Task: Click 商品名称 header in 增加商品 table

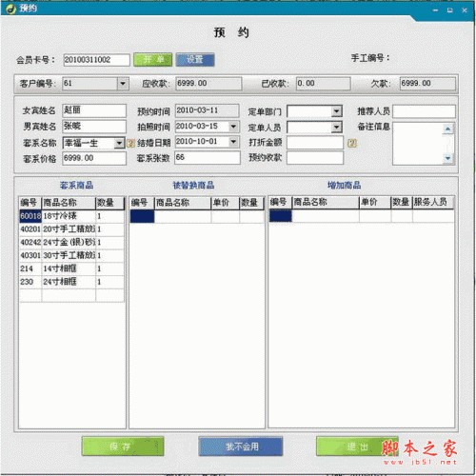Action: tap(326, 202)
